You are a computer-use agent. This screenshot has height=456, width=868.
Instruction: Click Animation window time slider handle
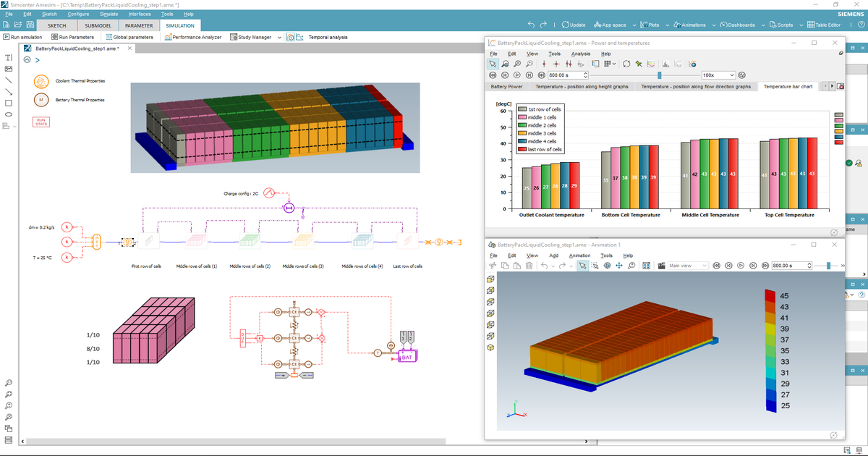pyautogui.click(x=828, y=266)
